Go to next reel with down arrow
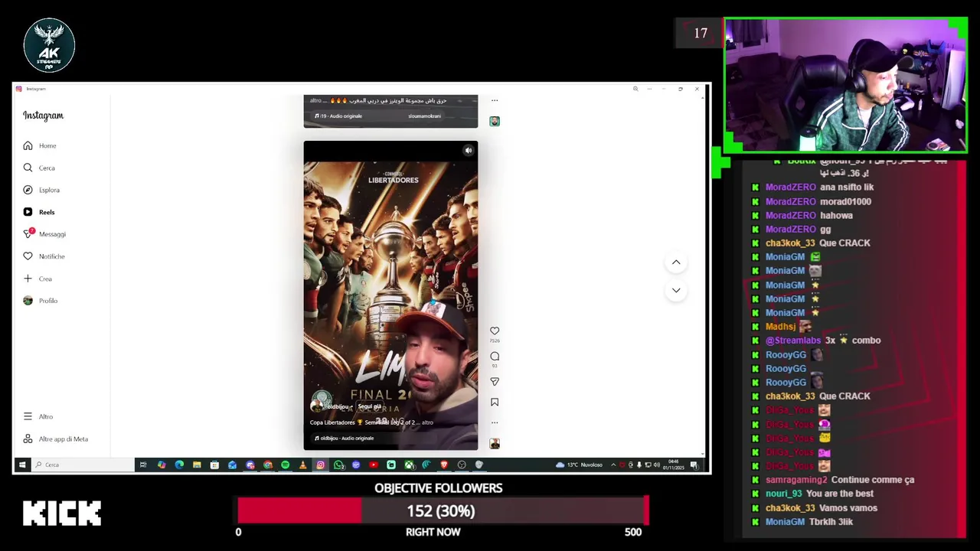The image size is (980, 551). tap(676, 290)
